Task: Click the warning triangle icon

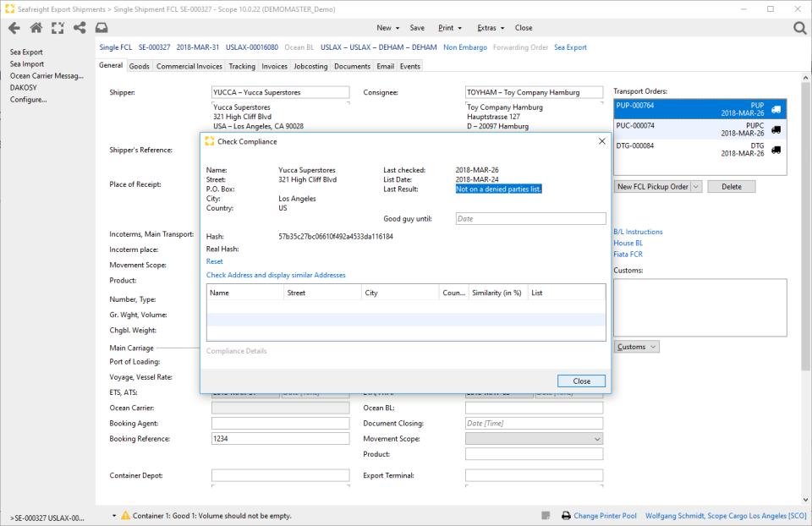Action: [125, 515]
